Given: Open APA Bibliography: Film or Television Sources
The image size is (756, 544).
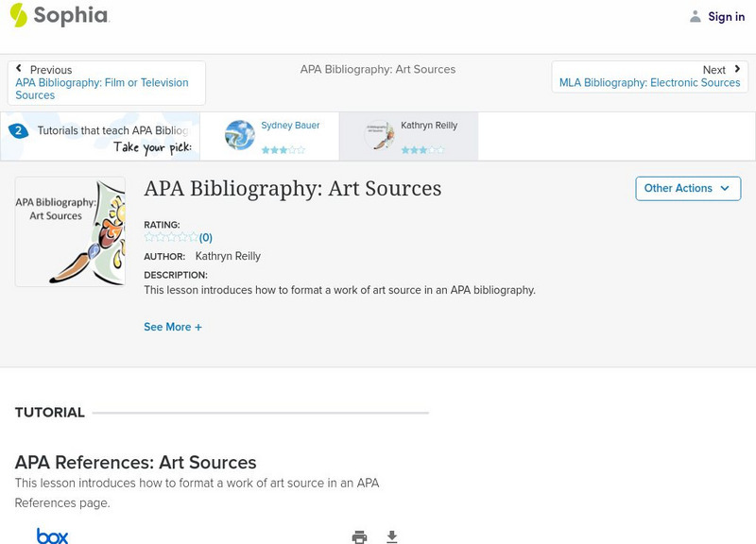Looking at the screenshot, I should click(101, 89).
